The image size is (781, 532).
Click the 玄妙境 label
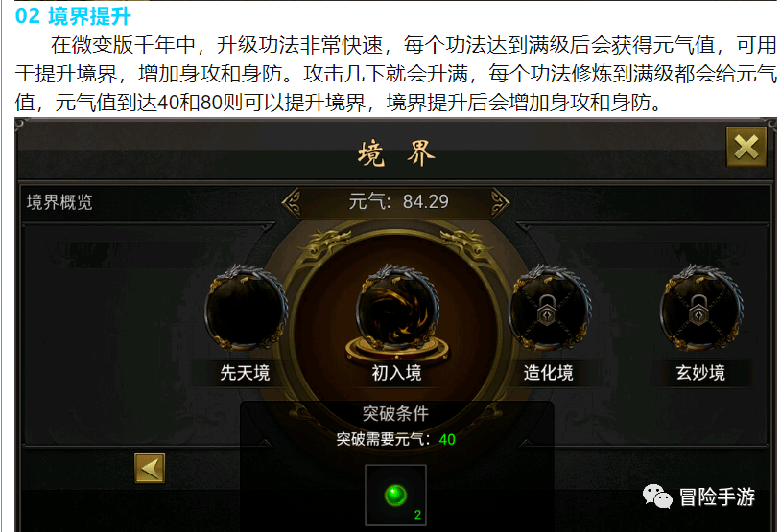pyautogui.click(x=700, y=373)
